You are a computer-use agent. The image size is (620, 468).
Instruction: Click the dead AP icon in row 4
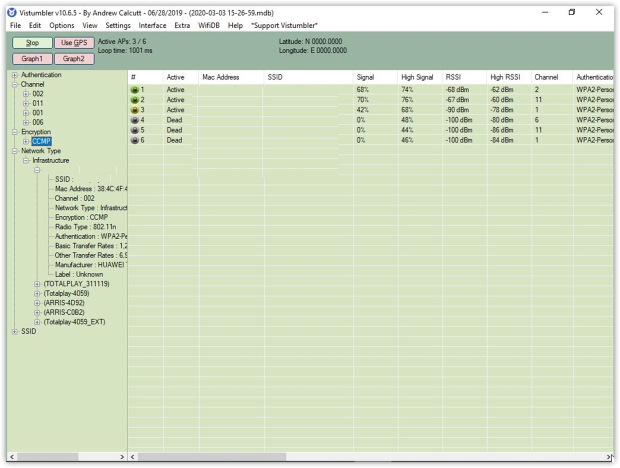[x=135, y=120]
